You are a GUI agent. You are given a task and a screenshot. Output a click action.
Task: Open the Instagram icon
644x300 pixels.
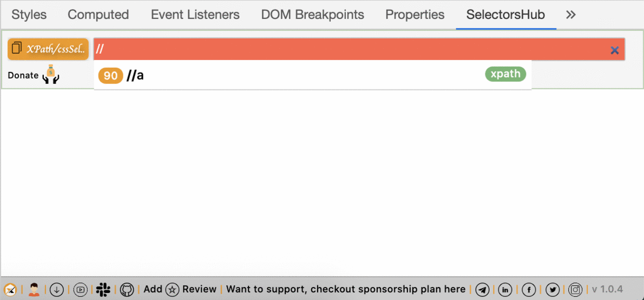point(576,290)
